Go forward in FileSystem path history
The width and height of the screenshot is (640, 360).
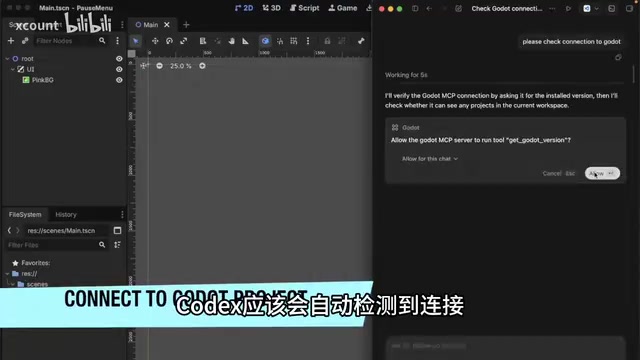[x=18, y=231]
